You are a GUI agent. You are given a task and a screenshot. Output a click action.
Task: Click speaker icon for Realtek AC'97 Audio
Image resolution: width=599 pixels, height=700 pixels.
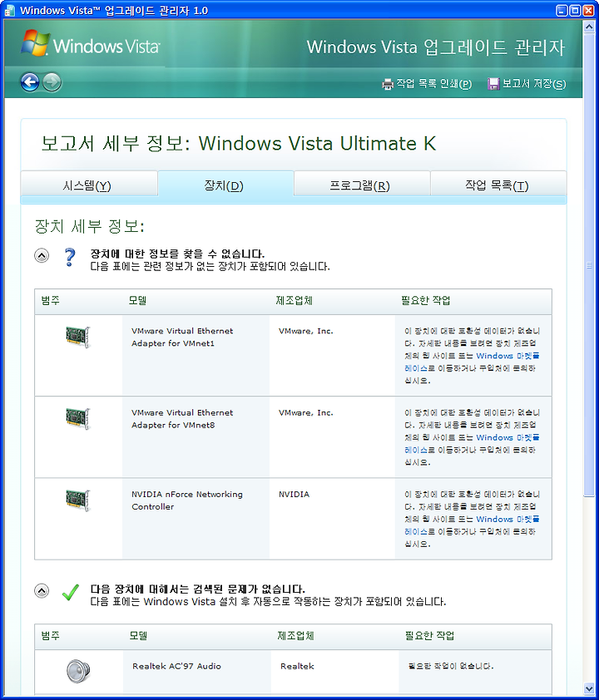click(x=78, y=671)
